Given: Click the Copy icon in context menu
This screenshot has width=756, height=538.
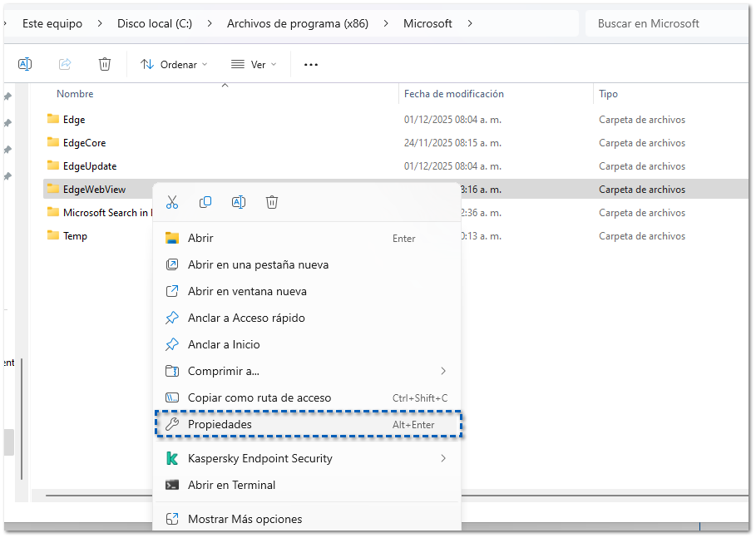Looking at the screenshot, I should [205, 202].
